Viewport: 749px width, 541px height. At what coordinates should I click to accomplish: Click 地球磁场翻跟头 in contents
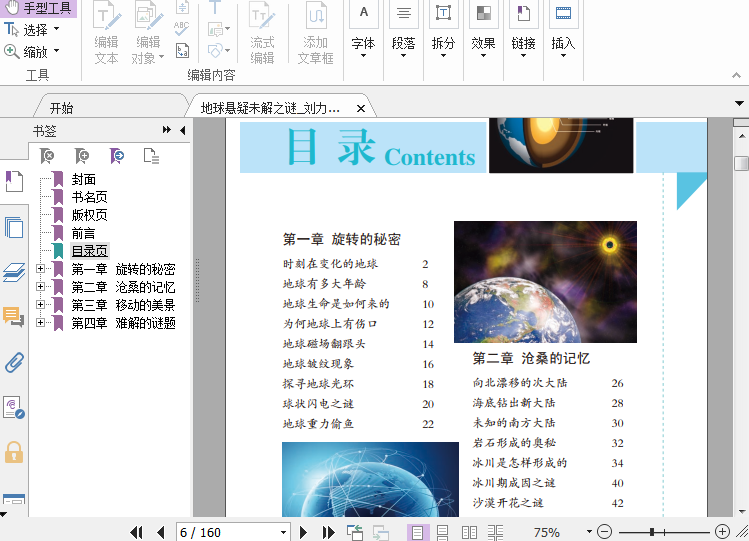(x=324, y=344)
